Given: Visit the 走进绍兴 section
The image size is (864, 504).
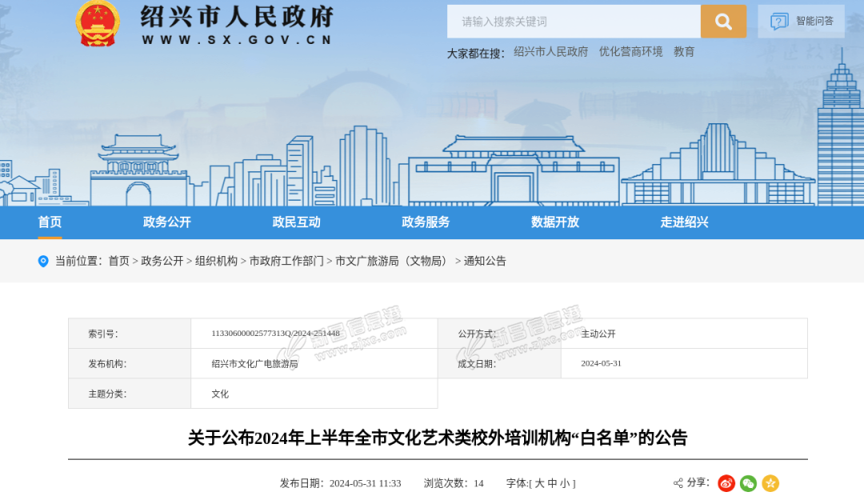Looking at the screenshot, I should click(684, 222).
